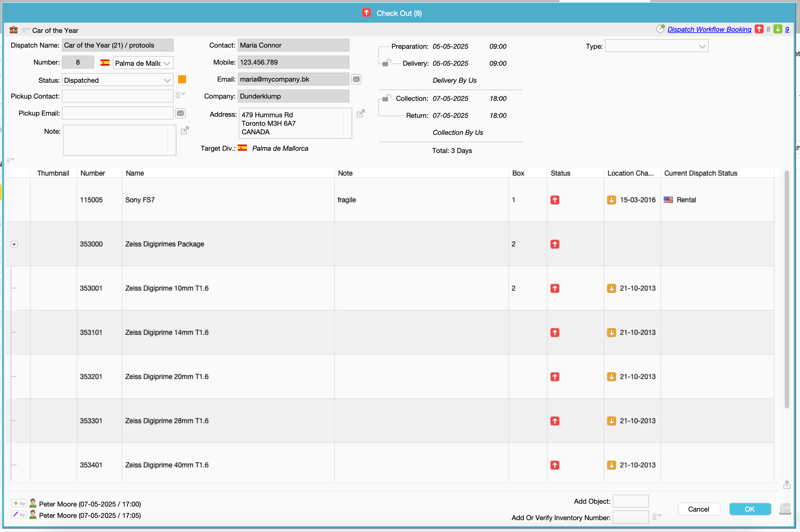
Task: Click the Dispatch Workflow Booking link
Action: click(x=709, y=30)
